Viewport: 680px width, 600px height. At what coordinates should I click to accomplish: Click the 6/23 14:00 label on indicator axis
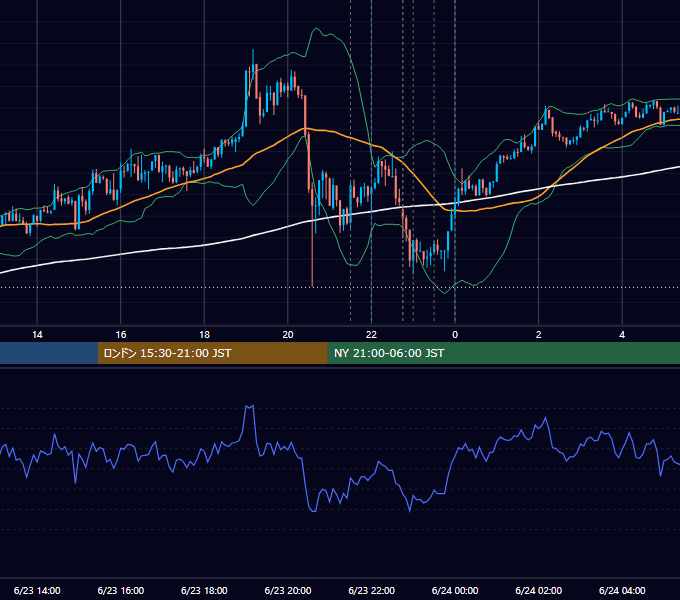pyautogui.click(x=37, y=590)
